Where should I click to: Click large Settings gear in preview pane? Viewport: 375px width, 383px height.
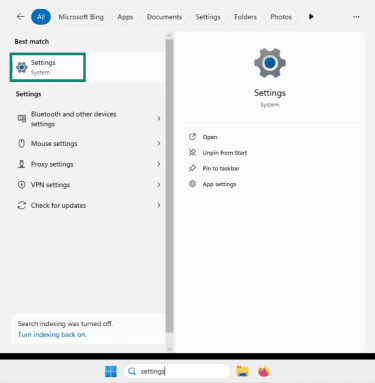270,63
